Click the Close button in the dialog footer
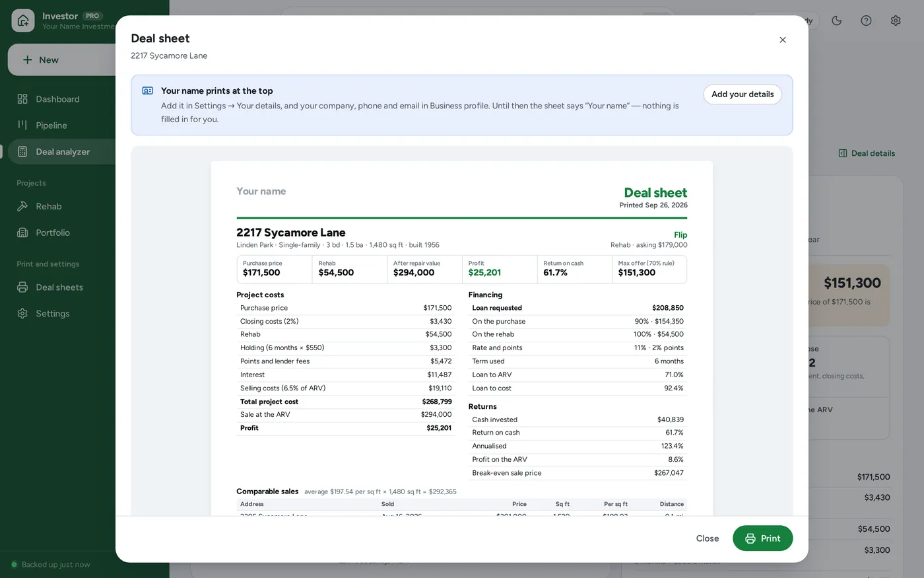This screenshot has width=924, height=578. click(x=708, y=538)
